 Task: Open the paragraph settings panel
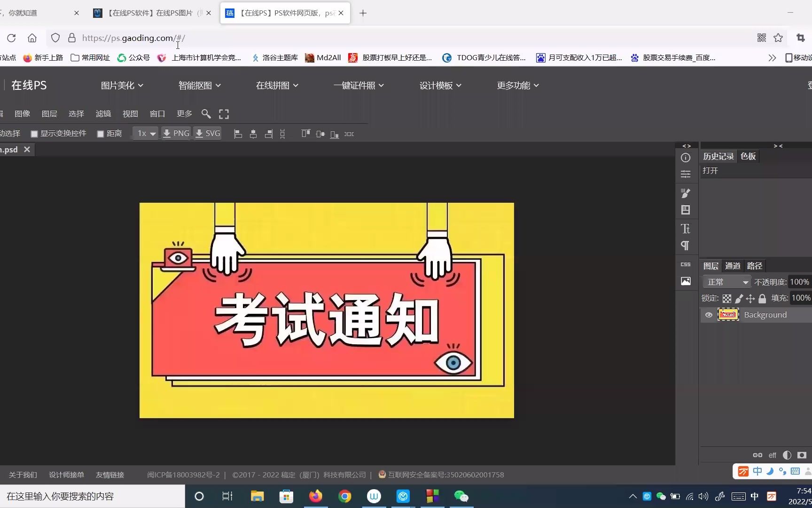[686, 246]
